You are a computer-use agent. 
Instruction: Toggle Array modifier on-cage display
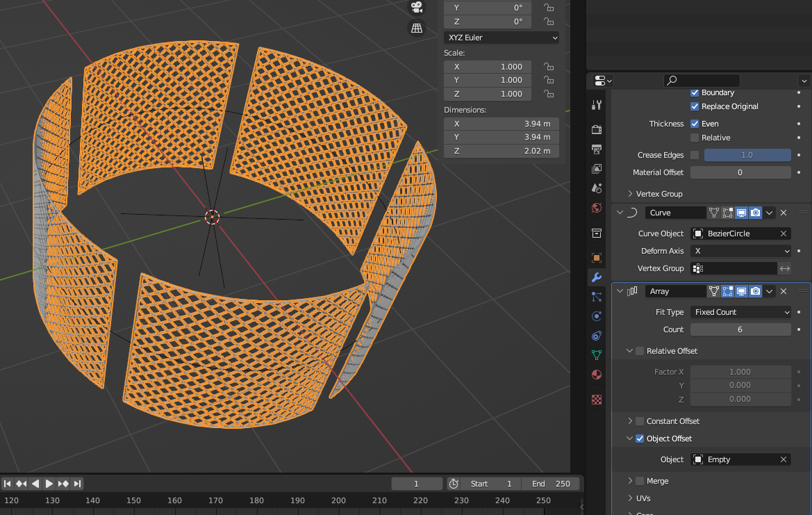pyautogui.click(x=713, y=291)
